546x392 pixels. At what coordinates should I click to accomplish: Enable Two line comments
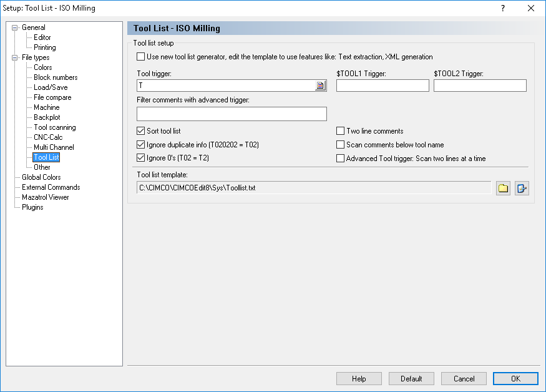click(x=340, y=130)
